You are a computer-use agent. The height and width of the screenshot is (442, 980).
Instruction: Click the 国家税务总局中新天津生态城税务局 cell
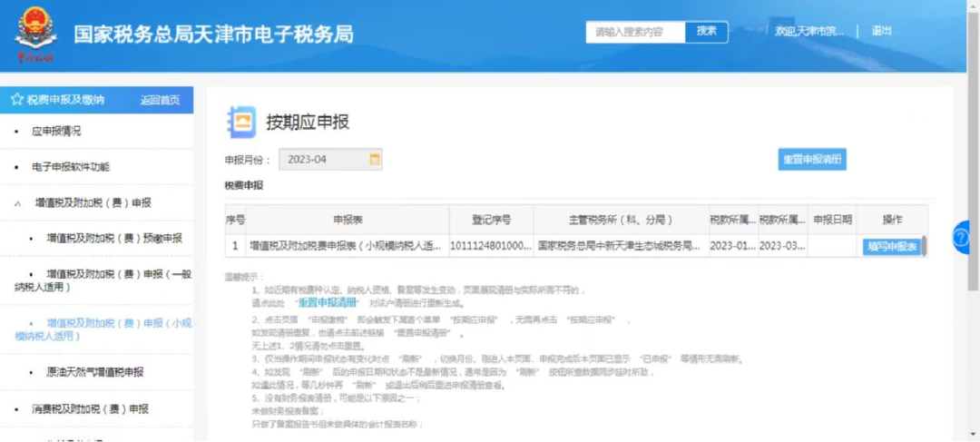(x=622, y=246)
